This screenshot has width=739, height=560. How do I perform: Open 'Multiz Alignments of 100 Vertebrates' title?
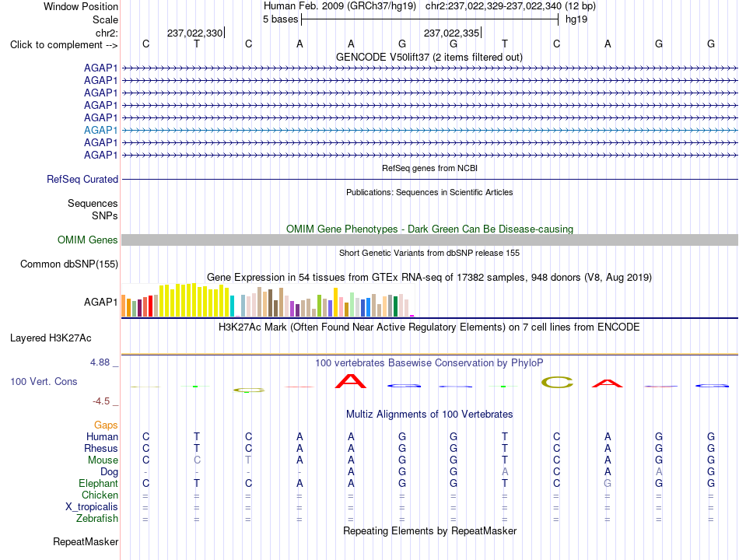click(429, 415)
